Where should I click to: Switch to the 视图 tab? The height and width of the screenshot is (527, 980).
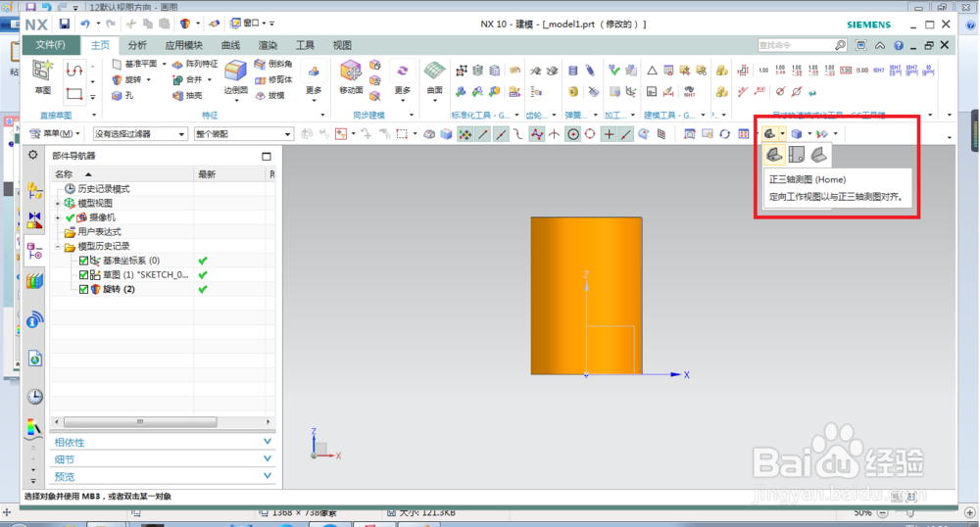pyautogui.click(x=342, y=45)
